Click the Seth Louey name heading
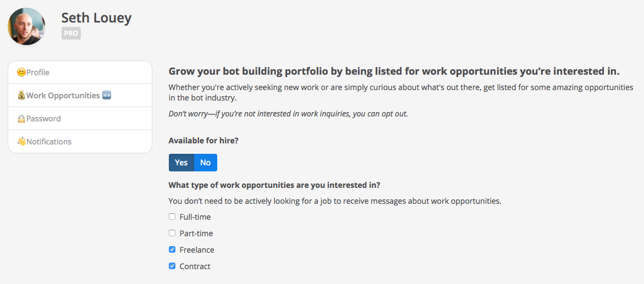 (x=97, y=18)
